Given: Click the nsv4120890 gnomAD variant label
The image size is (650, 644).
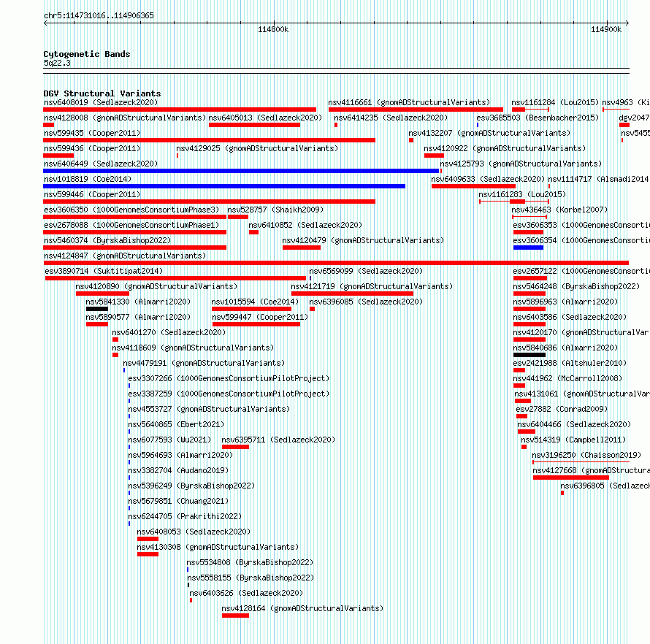Looking at the screenshot, I should tap(156, 286).
